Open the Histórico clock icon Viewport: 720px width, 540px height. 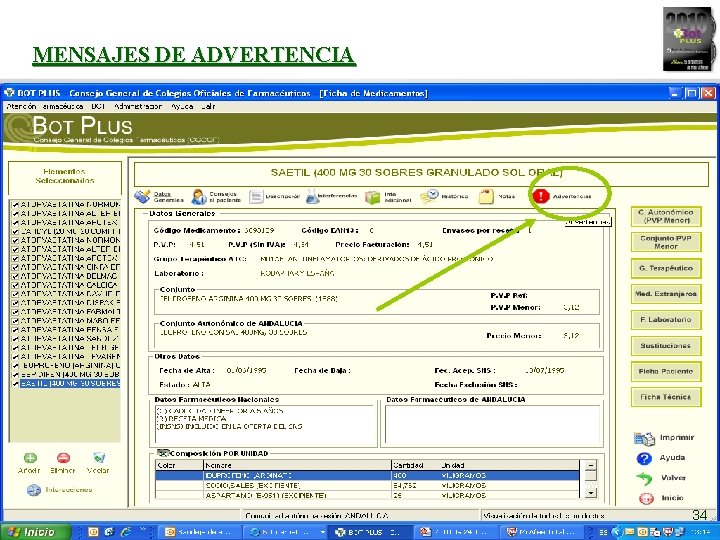click(x=429, y=197)
